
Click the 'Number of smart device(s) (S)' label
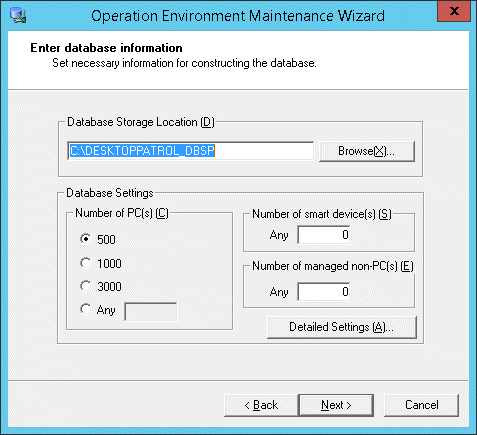[x=322, y=214]
